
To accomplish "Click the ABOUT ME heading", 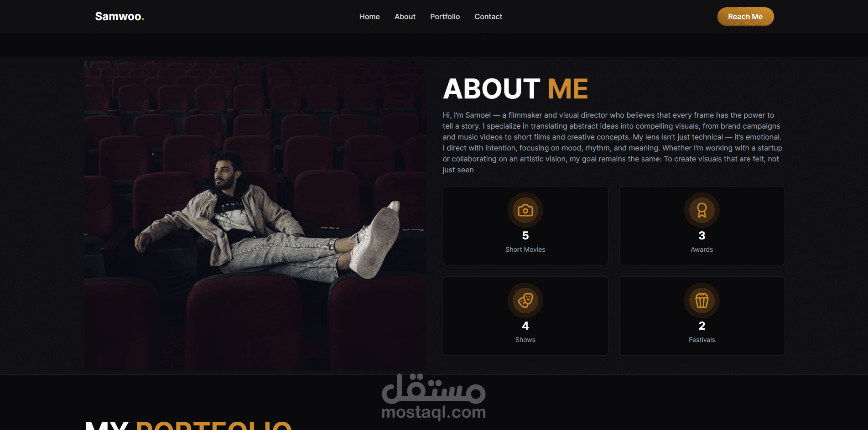I will 515,88.
